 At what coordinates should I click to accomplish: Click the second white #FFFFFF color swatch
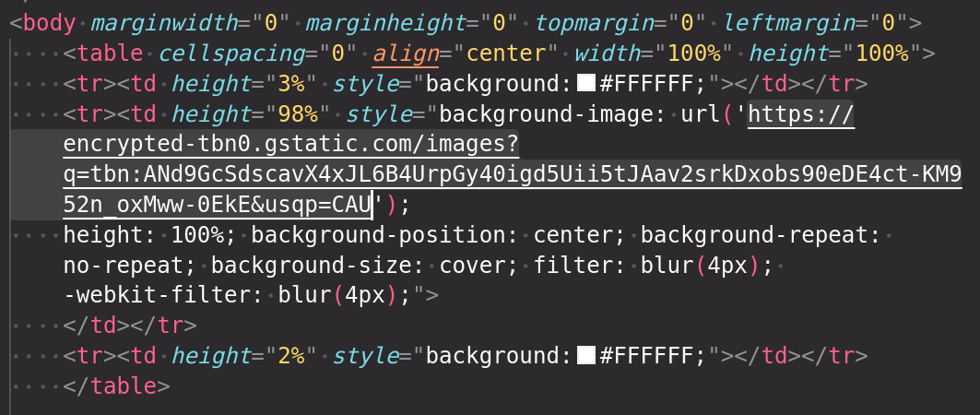coord(586,356)
